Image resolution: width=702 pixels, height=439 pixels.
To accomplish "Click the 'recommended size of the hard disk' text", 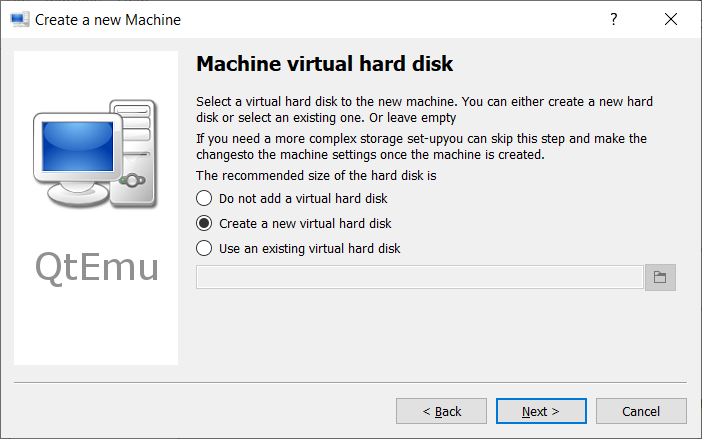I will (x=316, y=175).
